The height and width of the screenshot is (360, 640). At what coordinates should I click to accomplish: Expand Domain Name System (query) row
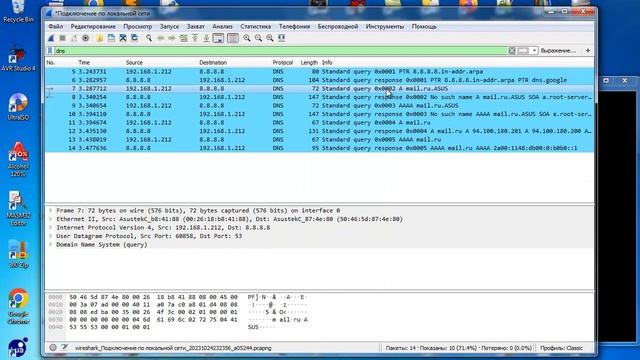click(x=51, y=245)
